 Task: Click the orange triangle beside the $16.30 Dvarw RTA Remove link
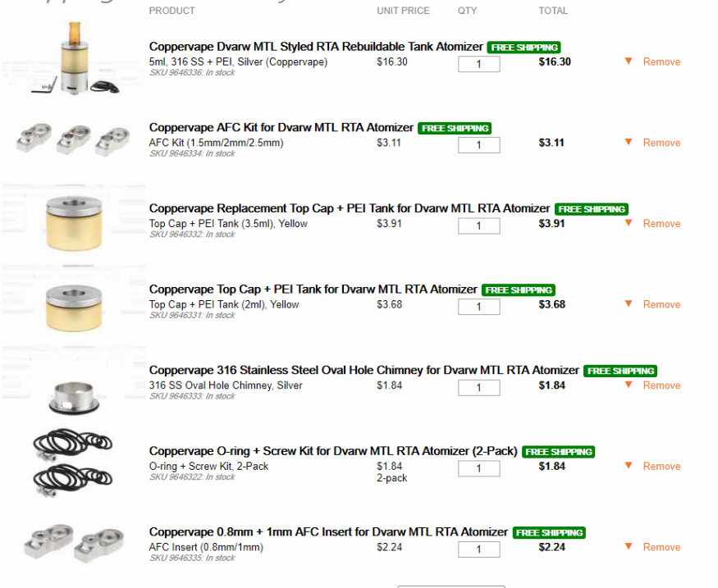pyautogui.click(x=629, y=61)
